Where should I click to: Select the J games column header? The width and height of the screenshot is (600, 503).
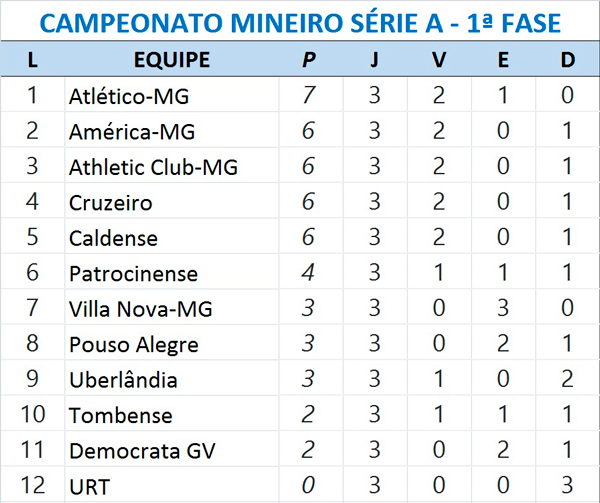(374, 60)
